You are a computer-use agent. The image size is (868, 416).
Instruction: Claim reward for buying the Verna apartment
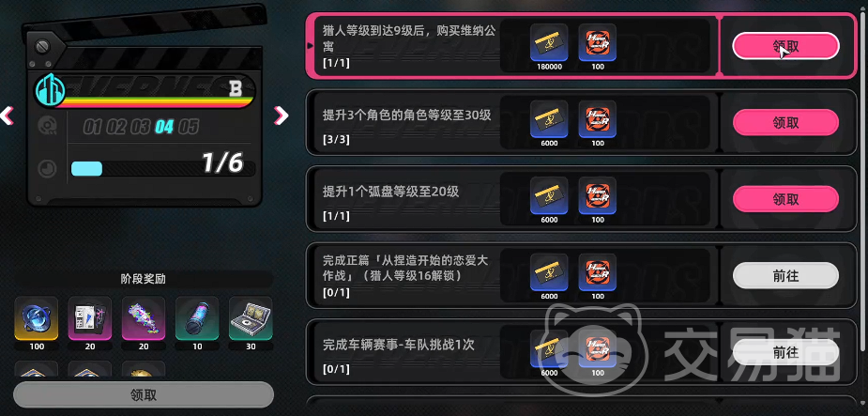[x=785, y=47]
